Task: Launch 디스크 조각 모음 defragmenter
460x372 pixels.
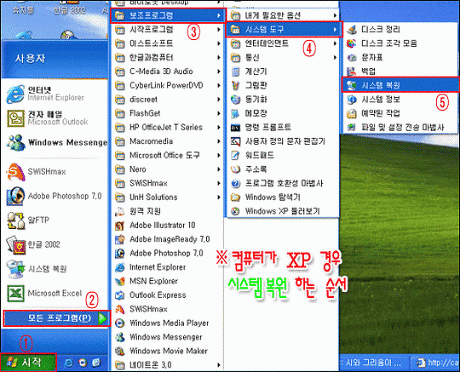Action: pyautogui.click(x=400, y=43)
